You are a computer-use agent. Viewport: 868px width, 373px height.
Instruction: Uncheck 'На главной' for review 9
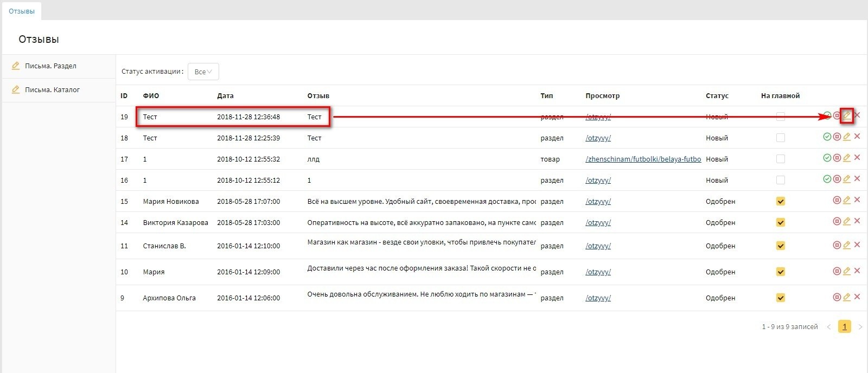780,298
